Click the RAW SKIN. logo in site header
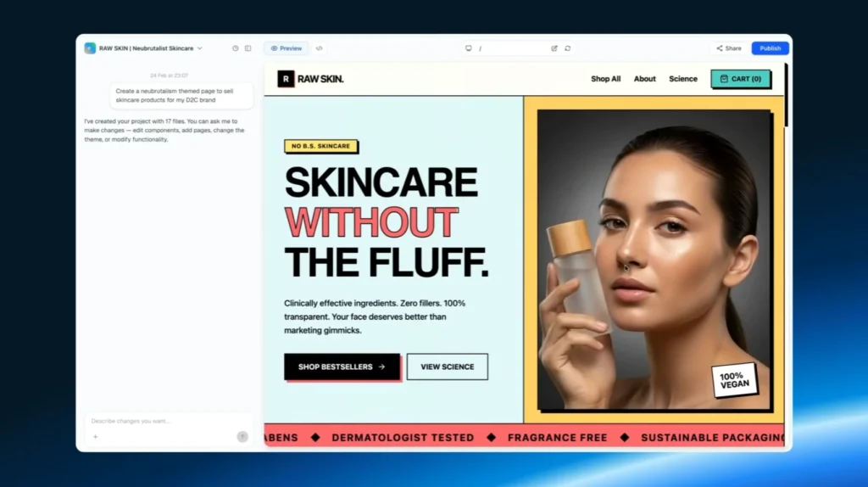868x487 pixels. pyautogui.click(x=310, y=79)
